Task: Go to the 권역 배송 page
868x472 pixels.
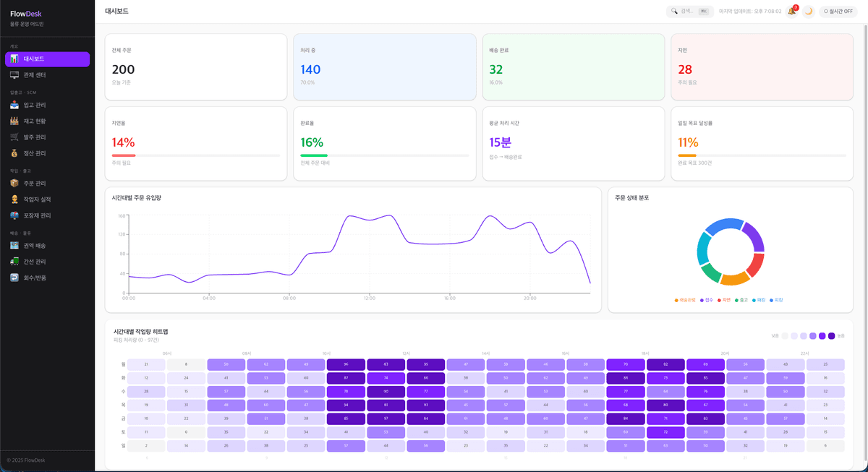Action: (35, 246)
